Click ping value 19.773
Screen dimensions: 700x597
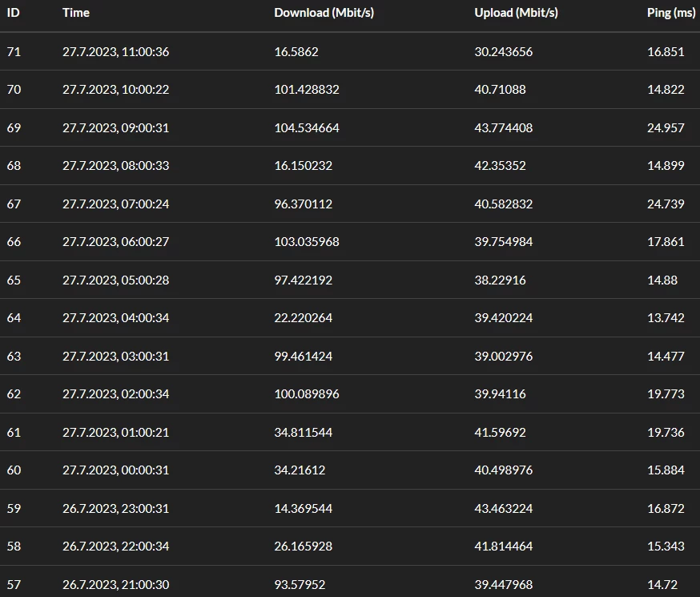tap(666, 394)
